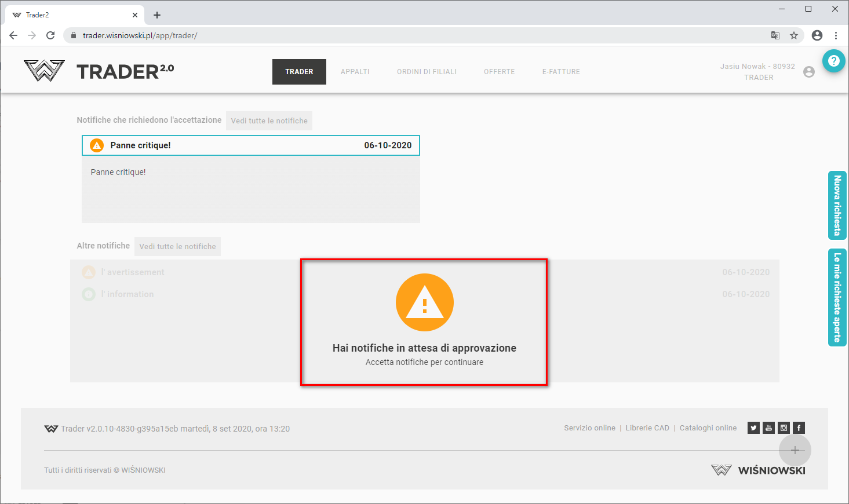The image size is (849, 504).
Task: Open the user profile avatar icon
Action: pyautogui.click(x=809, y=72)
